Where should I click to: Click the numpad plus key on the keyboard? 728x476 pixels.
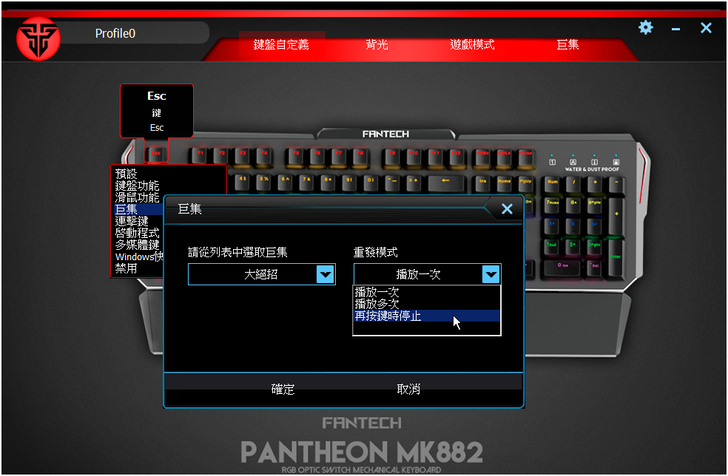click(617, 216)
